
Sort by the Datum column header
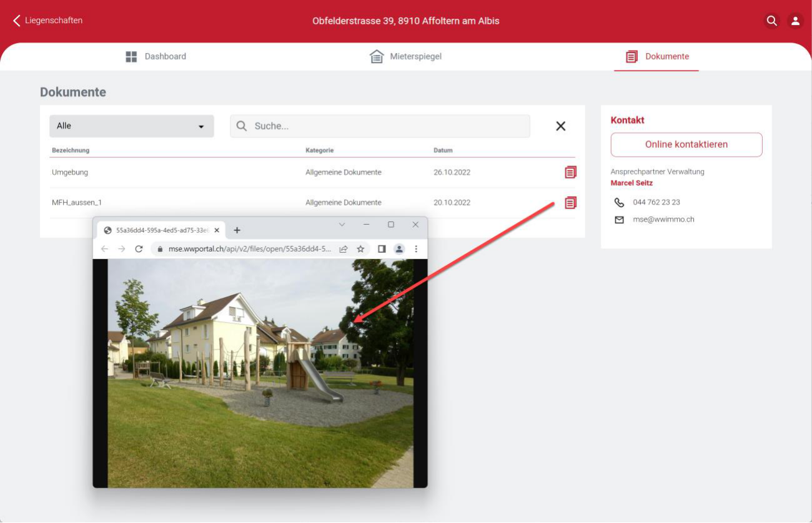coord(443,150)
